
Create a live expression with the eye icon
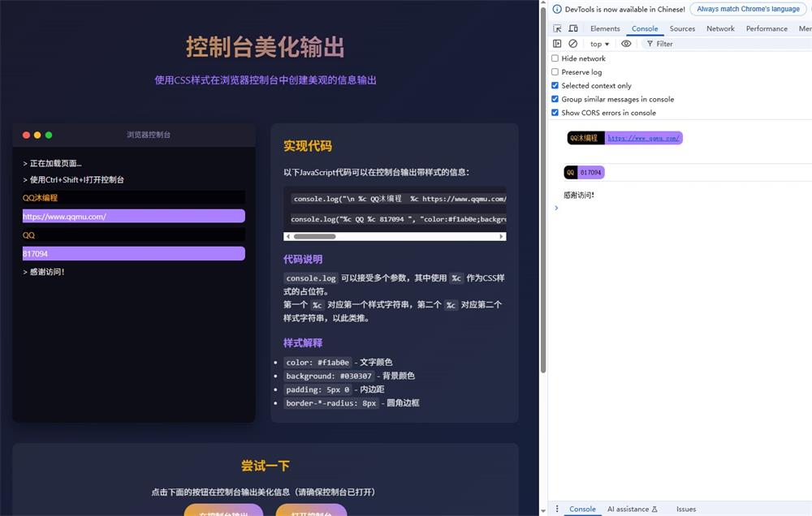coord(626,43)
